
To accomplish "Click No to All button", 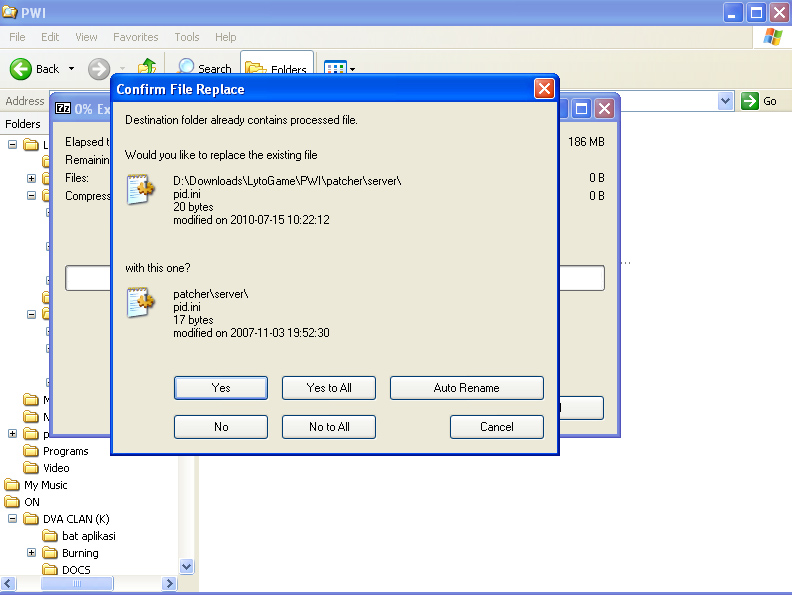I will point(329,427).
